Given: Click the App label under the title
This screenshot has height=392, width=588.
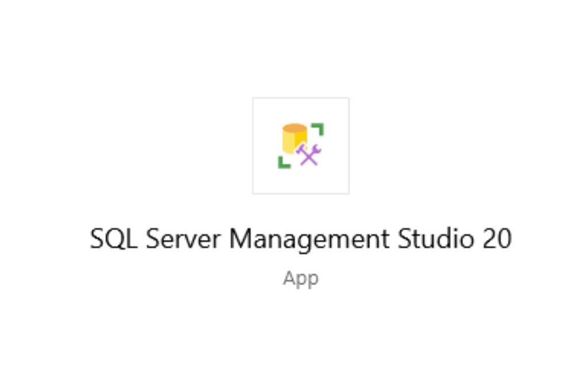Looking at the screenshot, I should [300, 278].
